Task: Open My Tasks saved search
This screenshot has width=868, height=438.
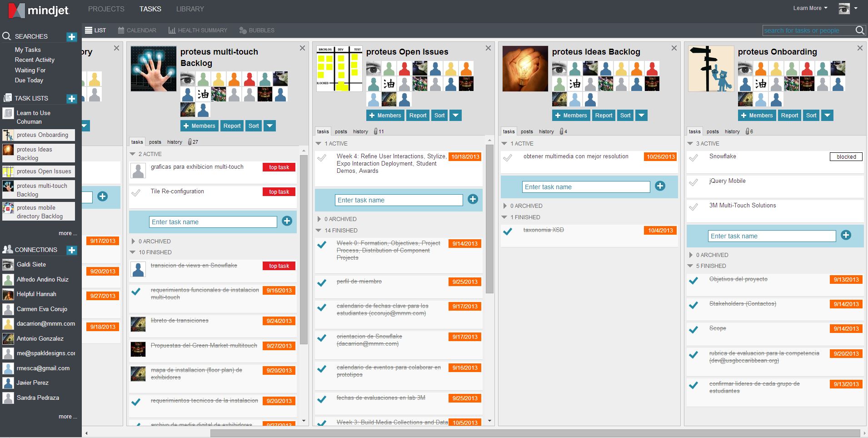Action: tap(28, 50)
